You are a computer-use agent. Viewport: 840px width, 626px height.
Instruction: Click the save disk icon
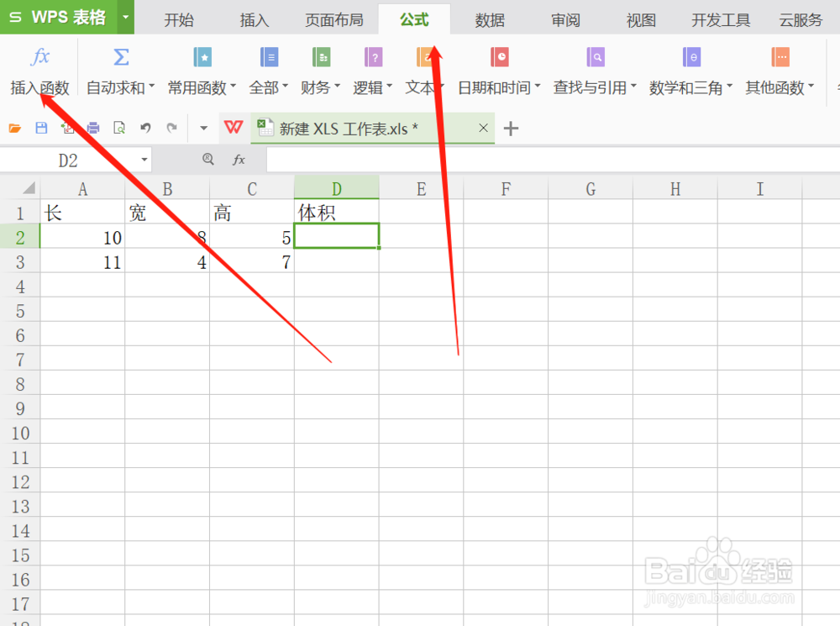[x=41, y=128]
